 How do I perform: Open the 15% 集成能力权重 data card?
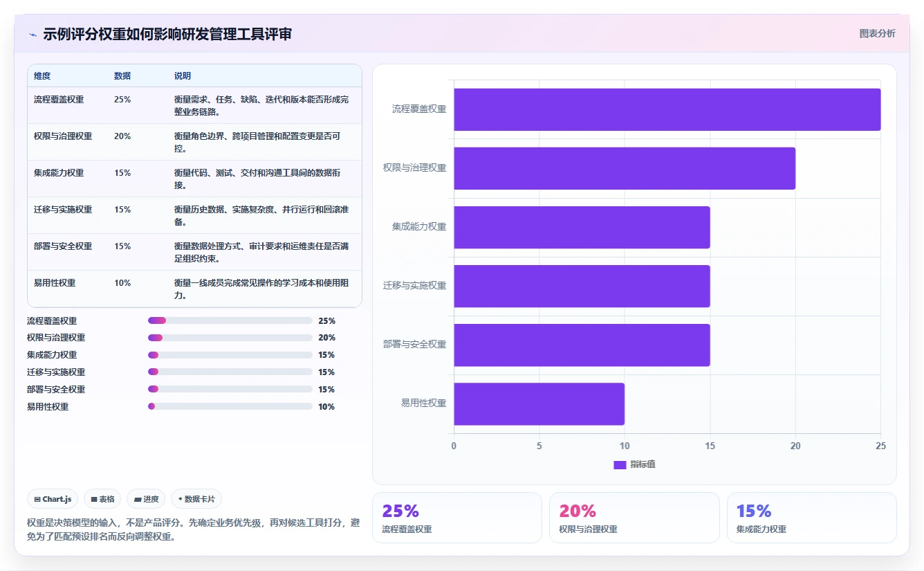click(x=811, y=518)
